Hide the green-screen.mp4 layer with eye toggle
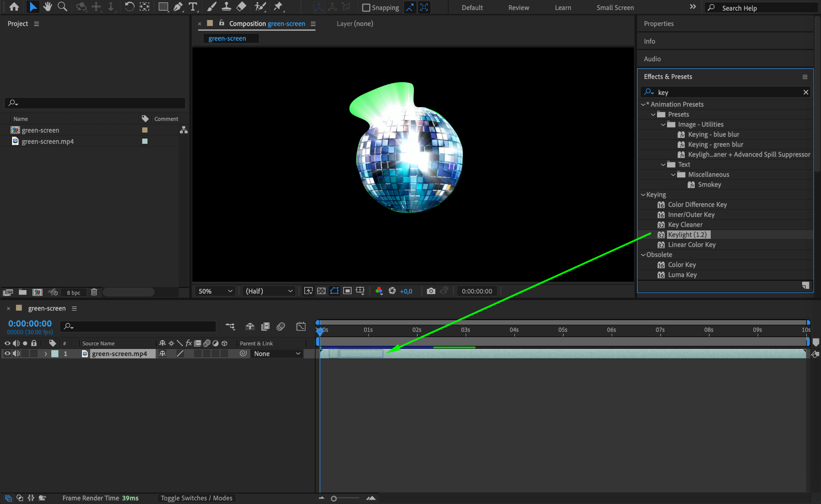 pyautogui.click(x=7, y=353)
